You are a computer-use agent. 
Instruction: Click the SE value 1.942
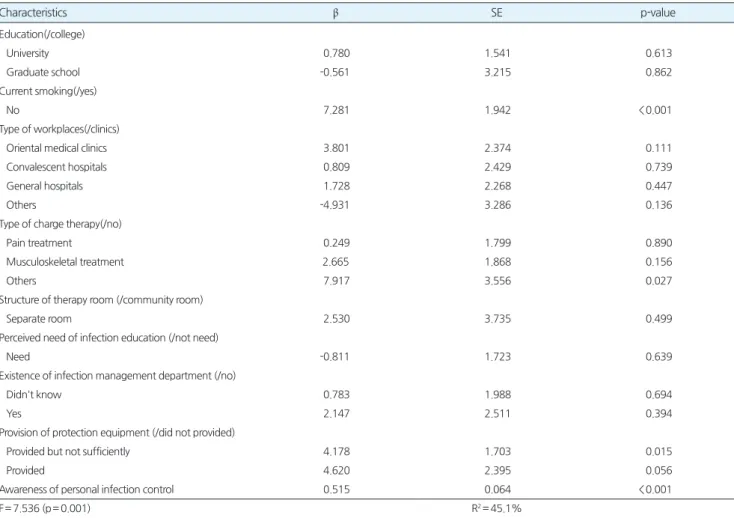(x=498, y=110)
